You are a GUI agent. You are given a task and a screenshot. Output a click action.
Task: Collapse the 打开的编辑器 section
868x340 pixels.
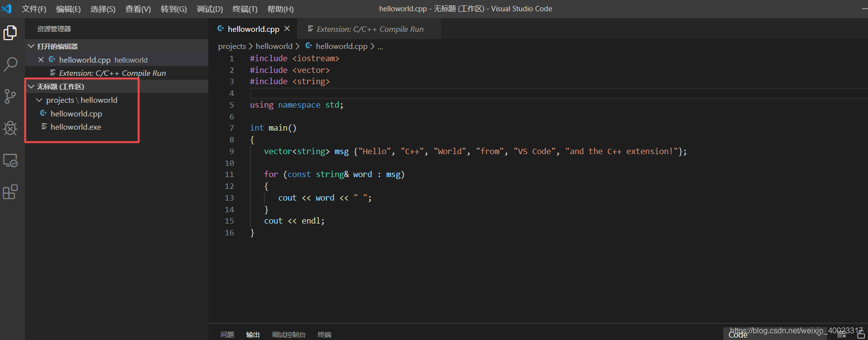tap(117, 46)
